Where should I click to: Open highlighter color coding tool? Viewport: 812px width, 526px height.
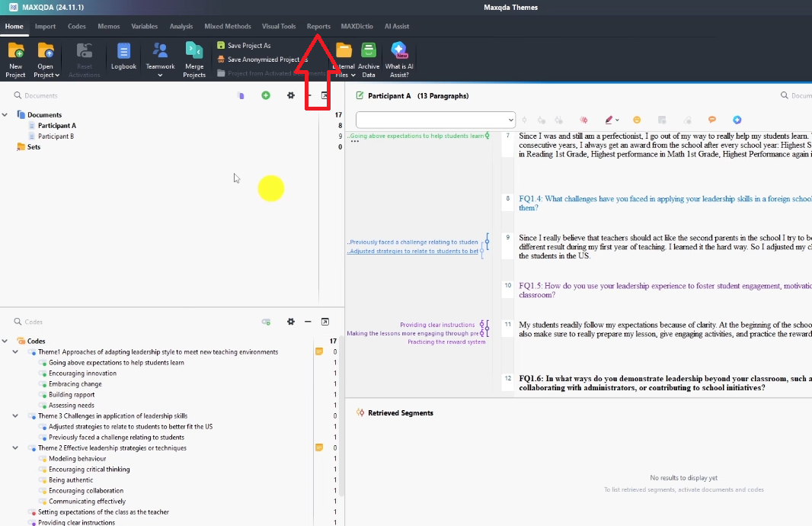coord(609,120)
